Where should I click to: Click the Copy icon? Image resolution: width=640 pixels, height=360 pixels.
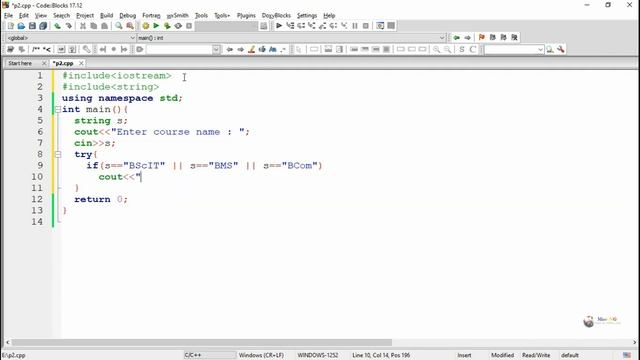click(x=93, y=26)
